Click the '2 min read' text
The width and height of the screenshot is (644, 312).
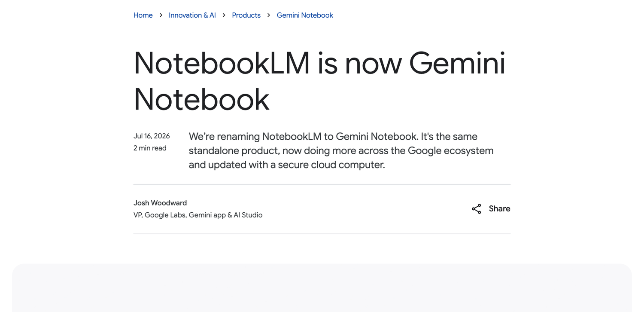tap(150, 148)
